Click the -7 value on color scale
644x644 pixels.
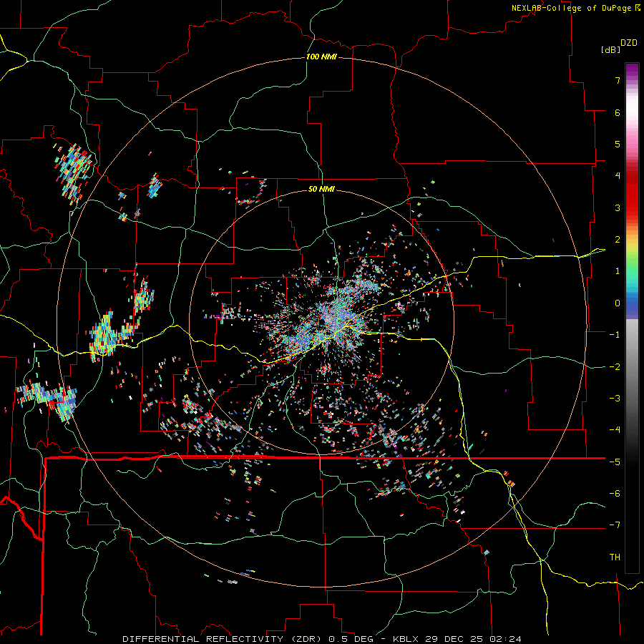click(x=615, y=525)
